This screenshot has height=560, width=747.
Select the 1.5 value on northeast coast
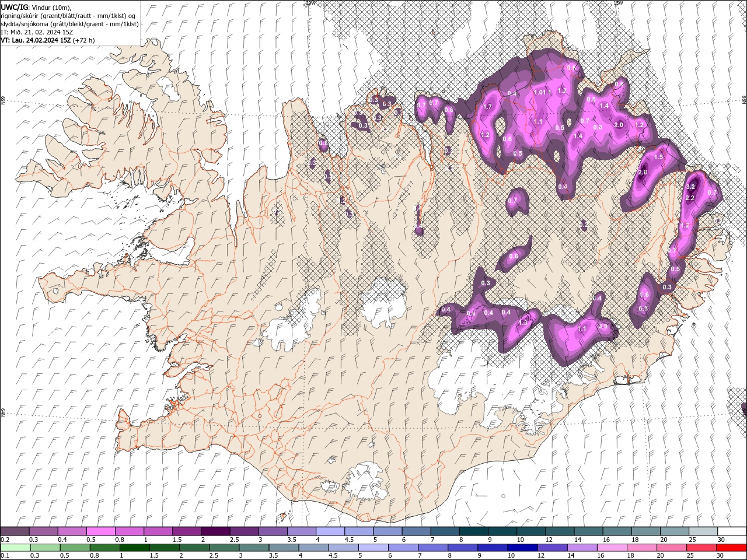(659, 157)
